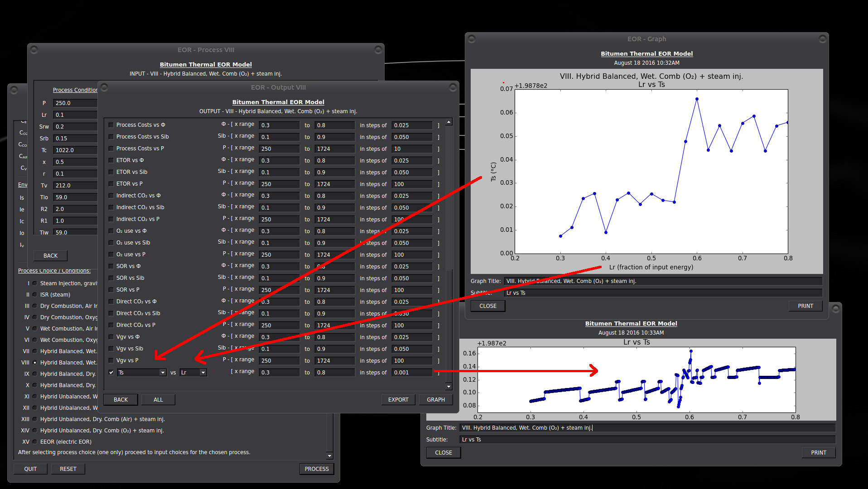
Task: Click the Output VIII list scroll-down arrow
Action: [x=448, y=387]
